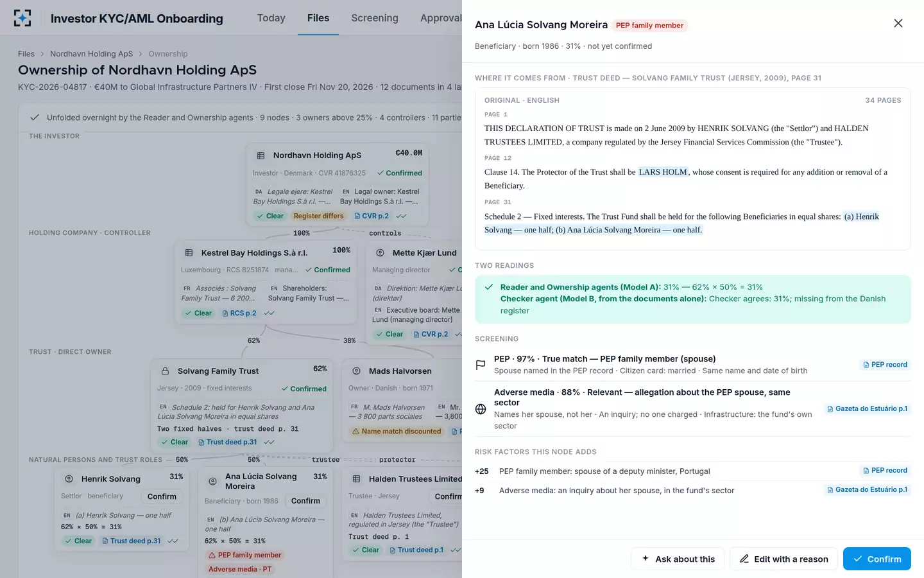Open Gazeta do Estuário p.1 in Screening
The height and width of the screenshot is (578, 924).
point(867,409)
